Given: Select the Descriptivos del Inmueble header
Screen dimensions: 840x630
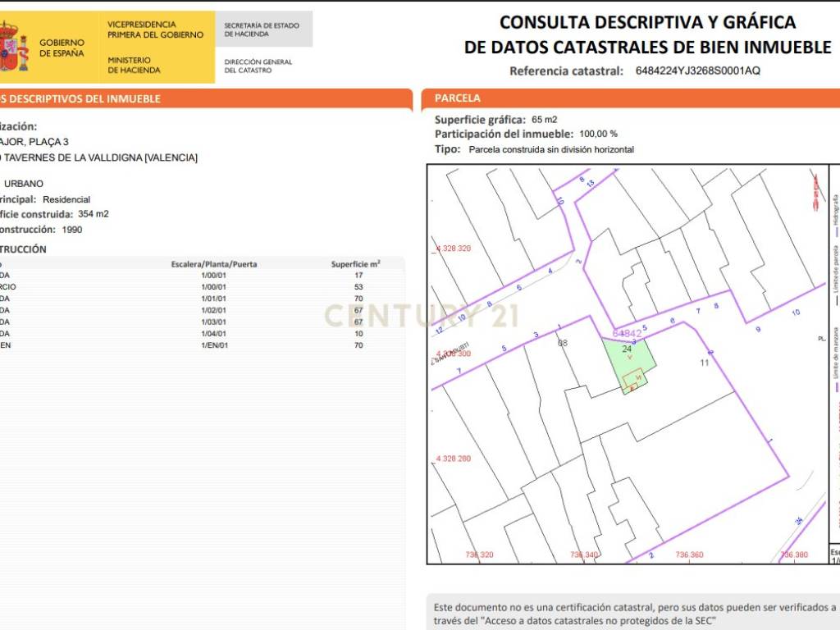Looking at the screenshot, I should tap(82, 99).
